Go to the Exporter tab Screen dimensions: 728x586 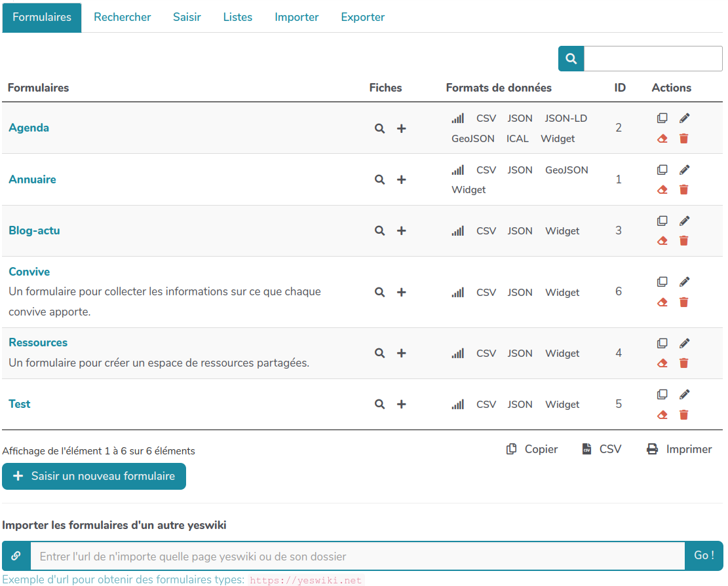pos(362,18)
